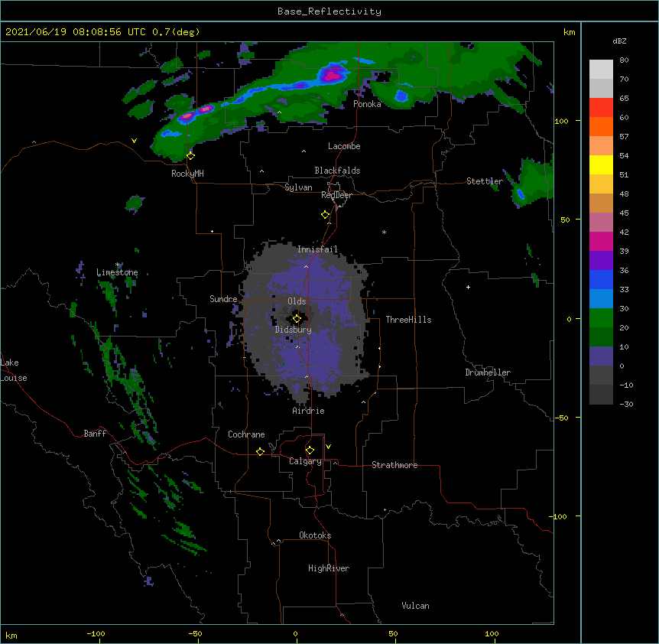The height and width of the screenshot is (644, 659).
Task: Pick the light gray 80 dBZ legend swatch
Action: [x=601, y=70]
